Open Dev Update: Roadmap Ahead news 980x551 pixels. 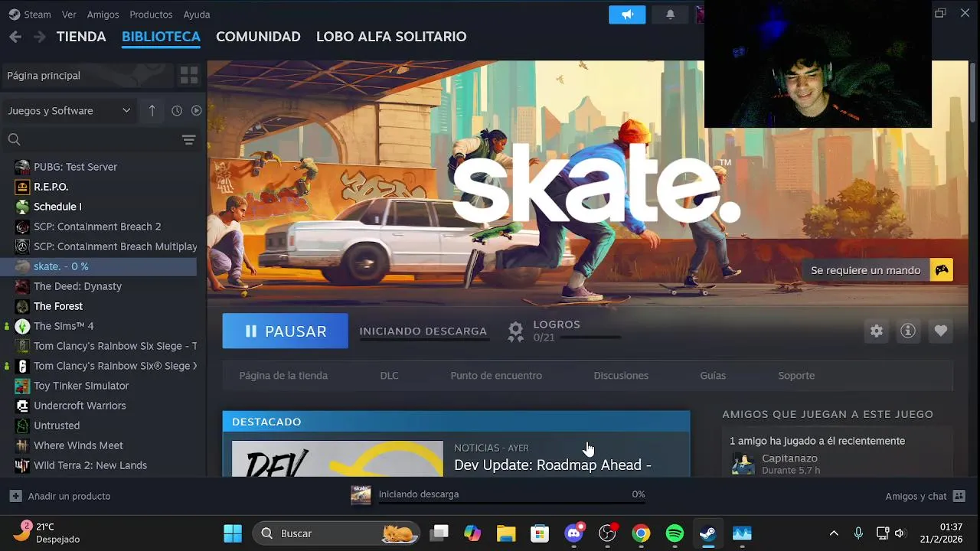(x=553, y=465)
